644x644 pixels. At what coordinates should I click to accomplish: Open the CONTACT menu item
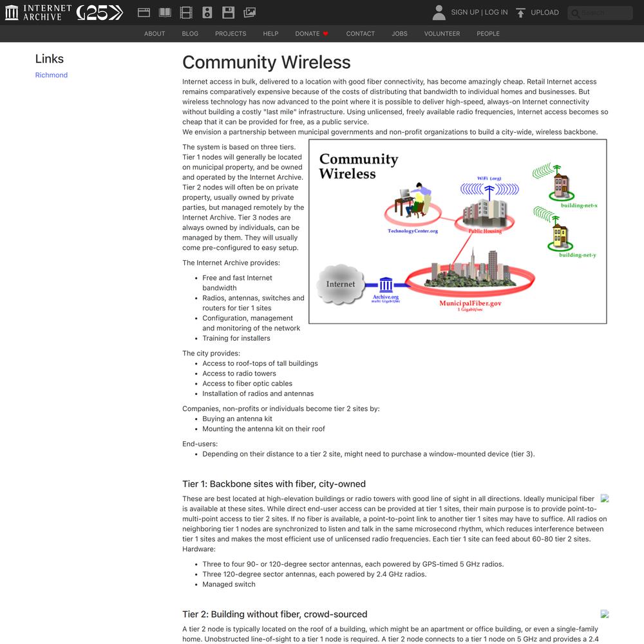[361, 33]
